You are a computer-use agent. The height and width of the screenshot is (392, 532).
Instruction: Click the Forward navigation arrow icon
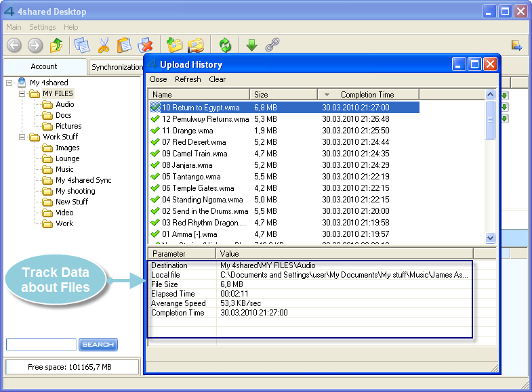tap(35, 45)
